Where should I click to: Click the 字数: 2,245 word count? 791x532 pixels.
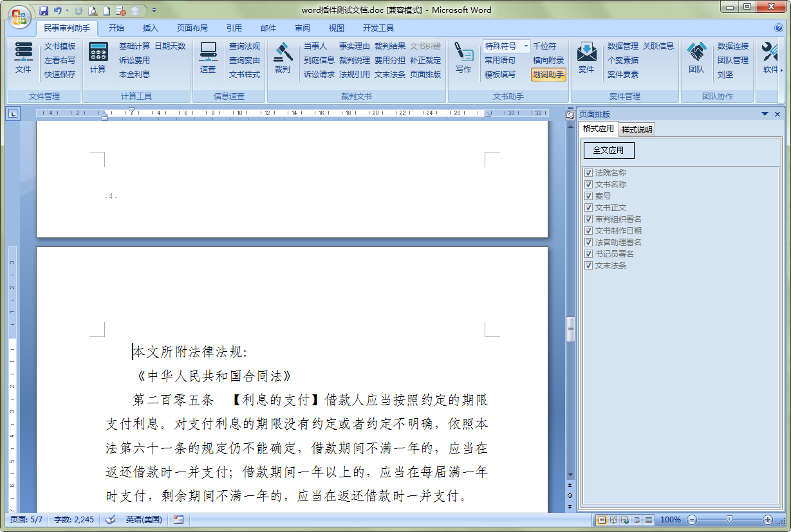tap(74, 520)
